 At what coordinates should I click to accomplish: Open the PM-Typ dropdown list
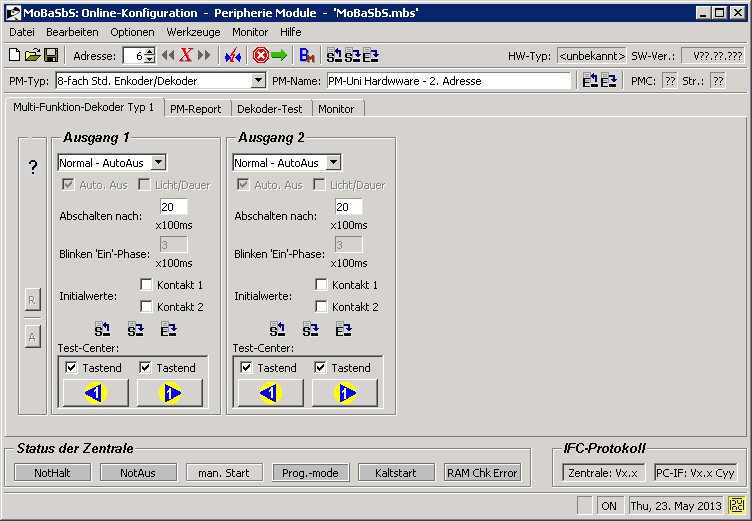point(258,81)
